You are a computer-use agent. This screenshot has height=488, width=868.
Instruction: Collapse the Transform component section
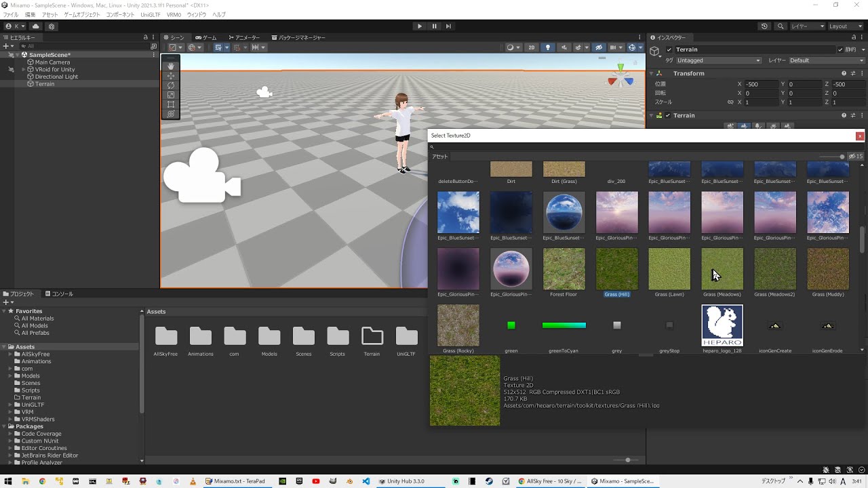[652, 73]
